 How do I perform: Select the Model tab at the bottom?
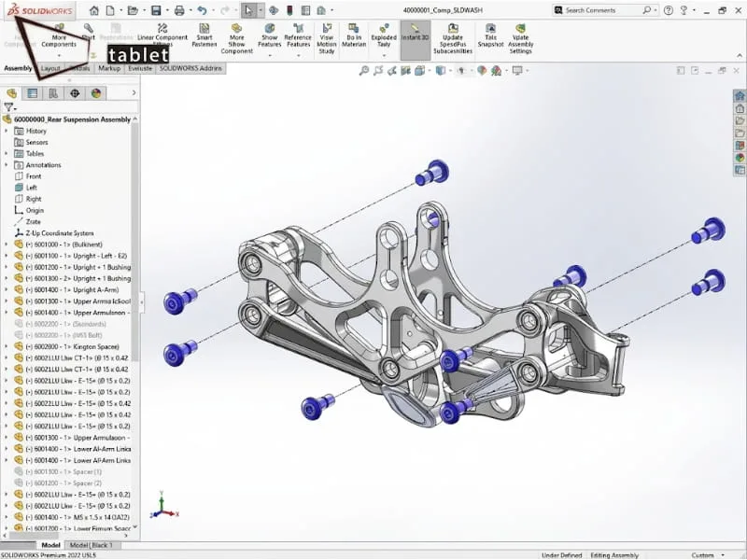[50, 545]
